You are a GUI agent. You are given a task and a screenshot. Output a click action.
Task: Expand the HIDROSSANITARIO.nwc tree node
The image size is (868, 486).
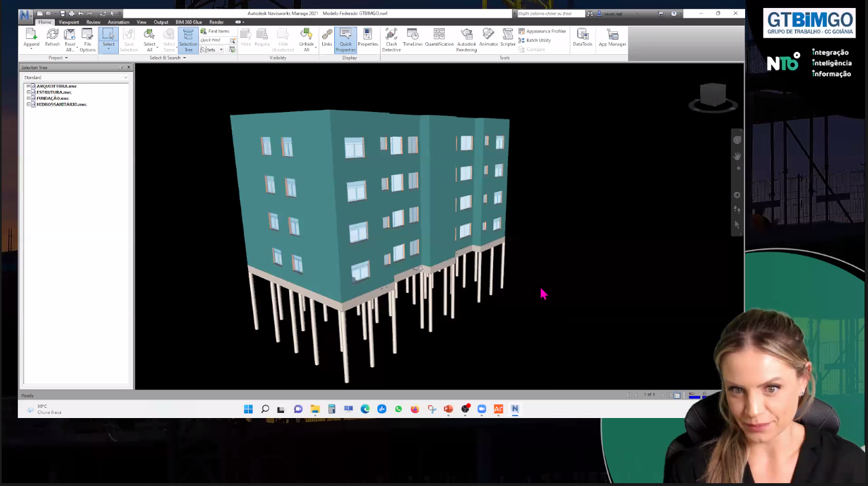coord(28,105)
